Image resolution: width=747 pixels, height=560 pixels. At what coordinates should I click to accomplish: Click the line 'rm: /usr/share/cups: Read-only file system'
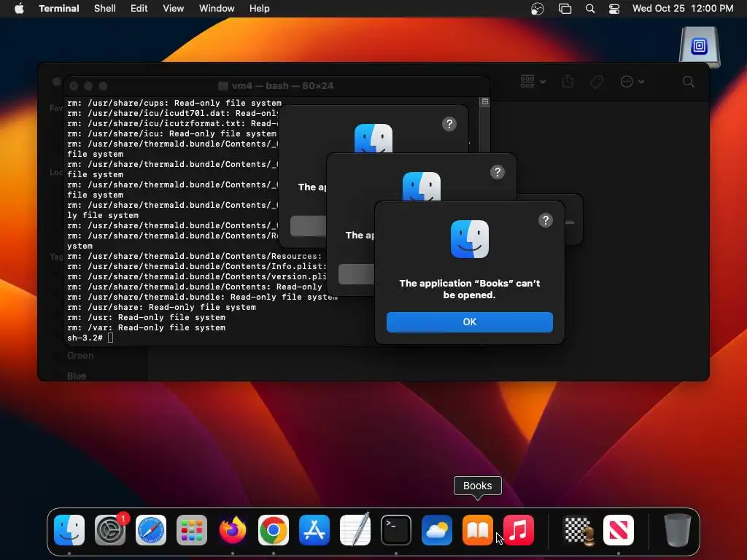coord(174,103)
